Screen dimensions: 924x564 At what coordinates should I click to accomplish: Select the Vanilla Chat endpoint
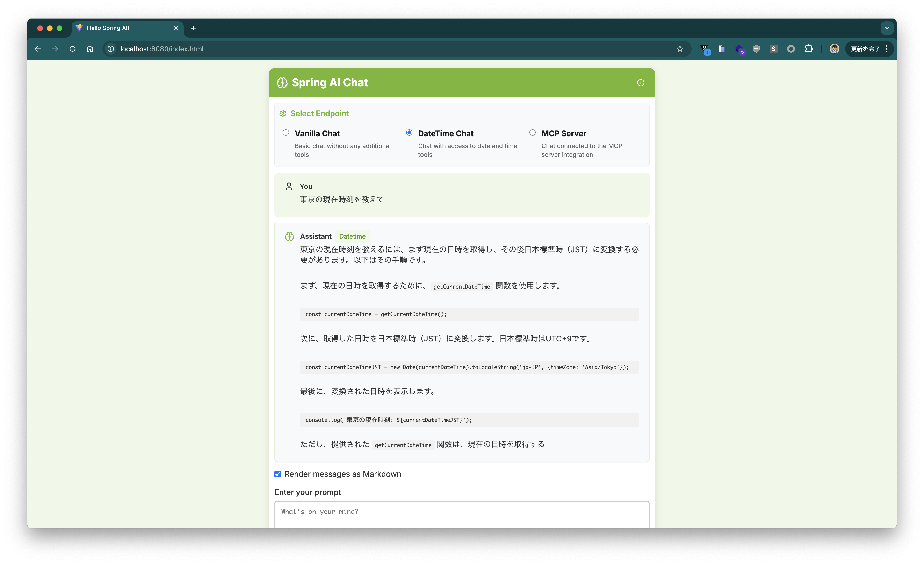286,132
